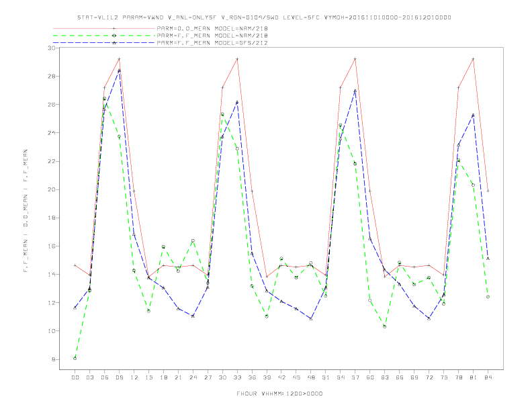Click y-axis tick label 18
The height and width of the screenshot is (411, 532).
52,218
